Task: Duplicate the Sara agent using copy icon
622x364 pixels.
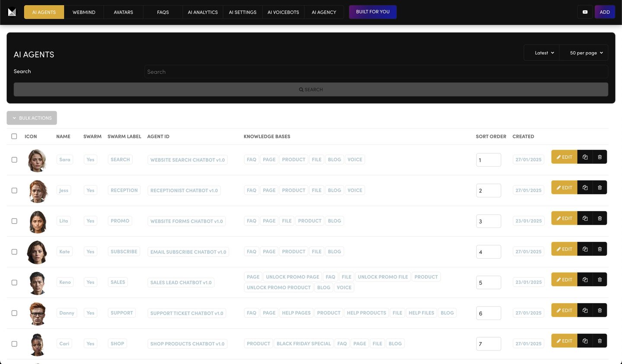Action: (x=585, y=157)
